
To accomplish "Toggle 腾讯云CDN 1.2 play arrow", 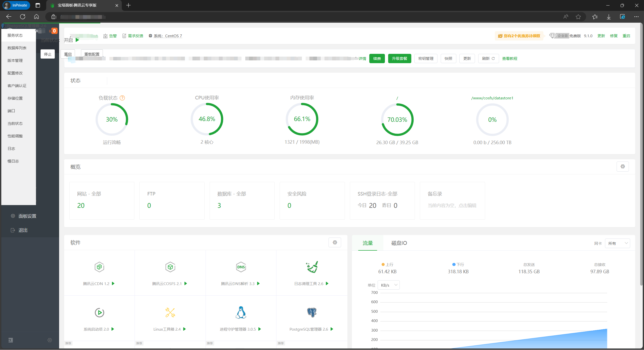I will (x=113, y=284).
